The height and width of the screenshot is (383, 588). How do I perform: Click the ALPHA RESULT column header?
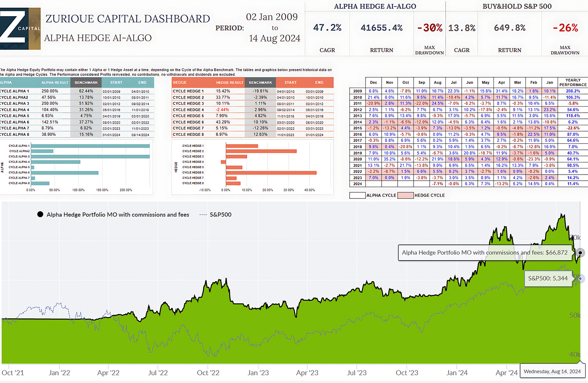click(55, 82)
